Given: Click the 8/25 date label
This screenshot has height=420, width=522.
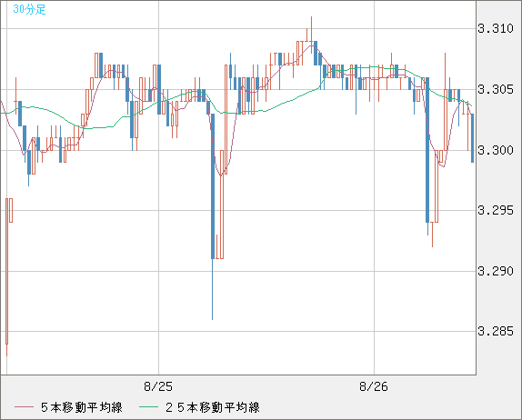Looking at the screenshot, I should [158, 386].
